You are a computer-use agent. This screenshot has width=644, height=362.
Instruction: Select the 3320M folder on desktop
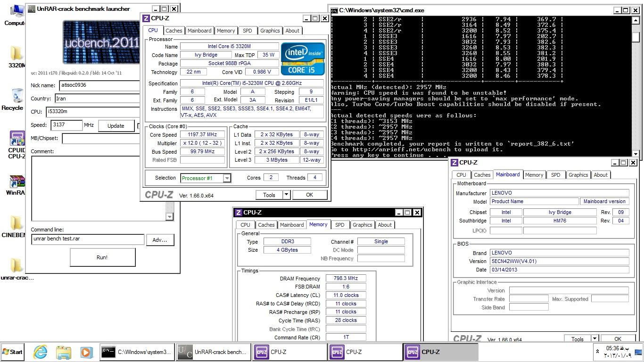[x=17, y=57]
